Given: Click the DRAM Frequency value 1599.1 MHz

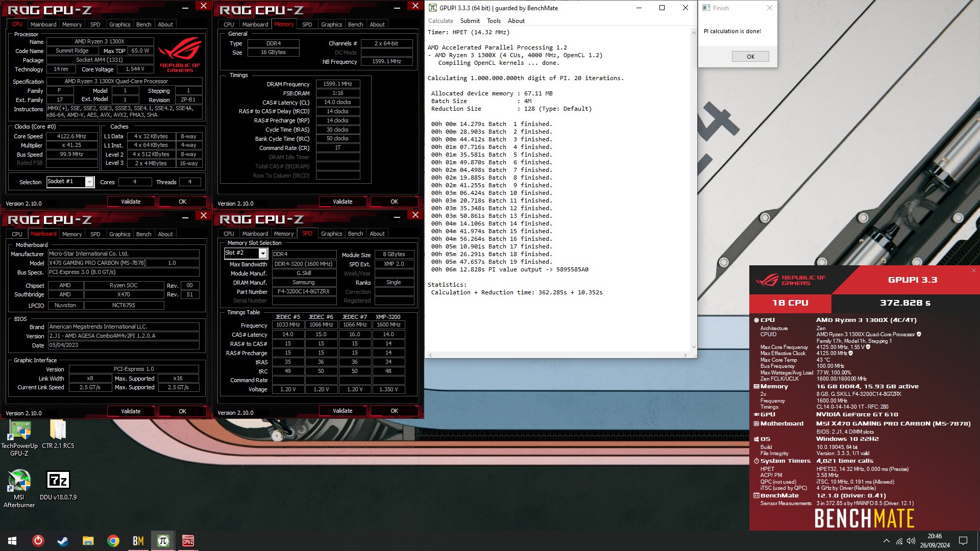Looking at the screenshot, I should (337, 84).
